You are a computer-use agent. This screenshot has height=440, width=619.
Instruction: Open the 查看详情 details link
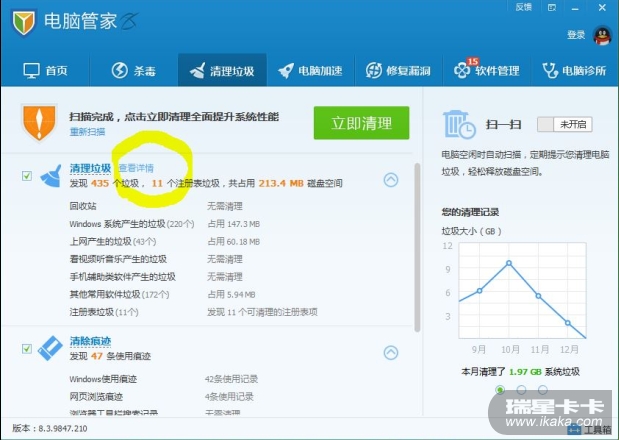click(136, 168)
